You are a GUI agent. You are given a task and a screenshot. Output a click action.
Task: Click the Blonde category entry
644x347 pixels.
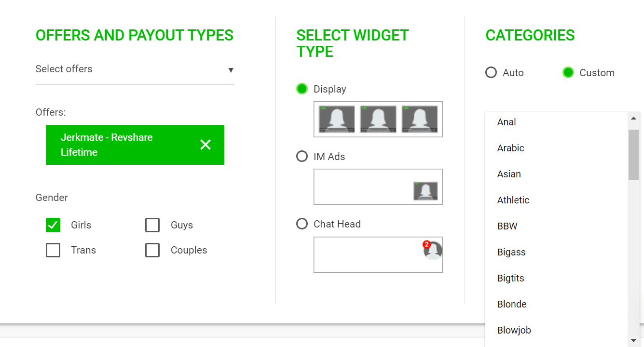512,304
